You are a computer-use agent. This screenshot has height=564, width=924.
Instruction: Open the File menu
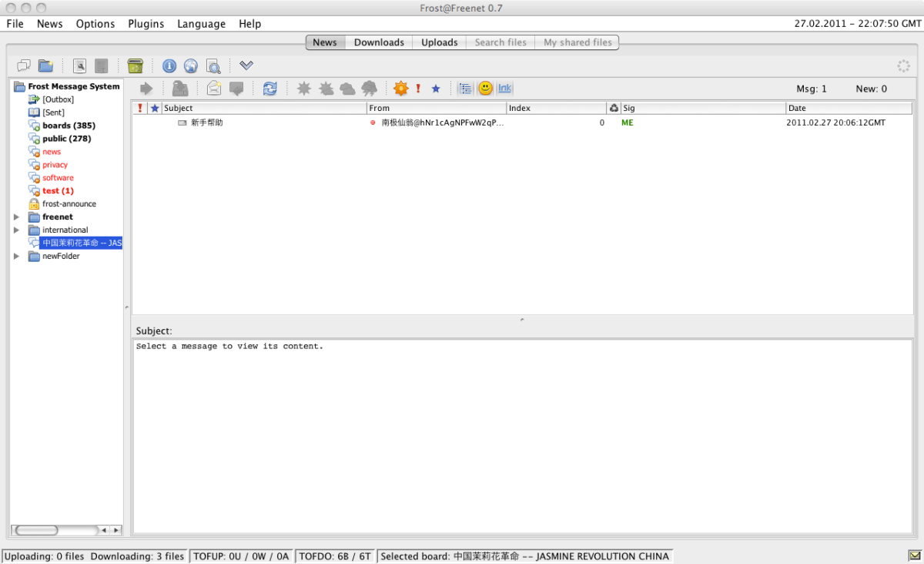coord(15,24)
